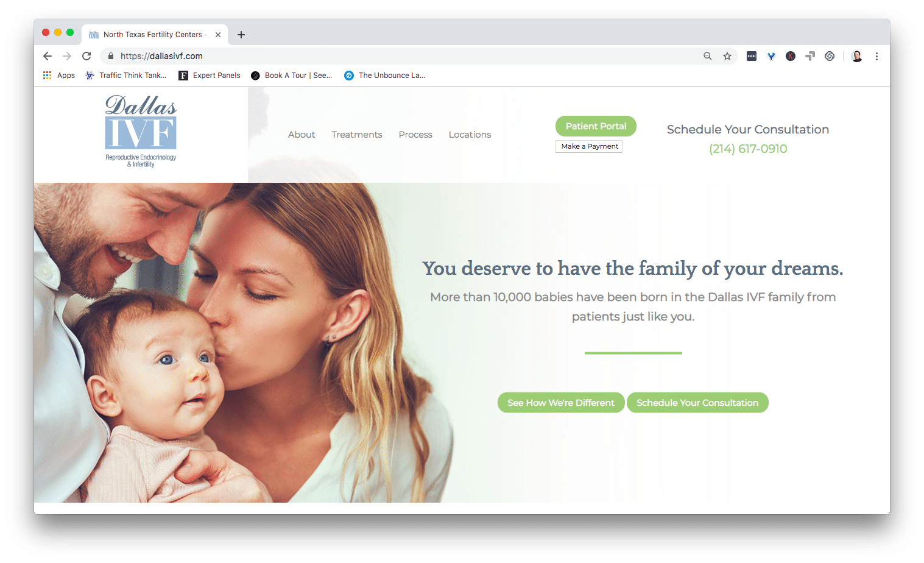
Task: Click the browser back arrow
Action: (48, 56)
